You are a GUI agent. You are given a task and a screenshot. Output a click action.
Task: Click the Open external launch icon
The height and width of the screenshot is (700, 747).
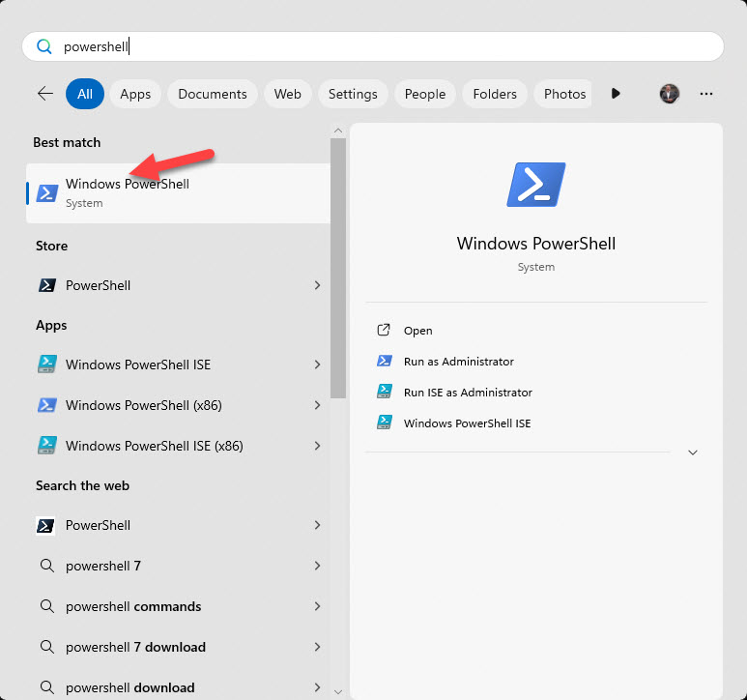384,331
